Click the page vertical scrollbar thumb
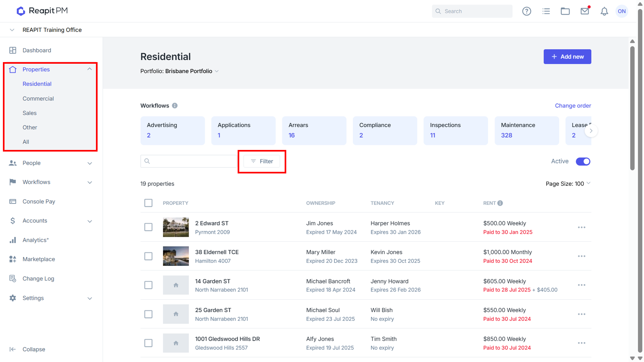 tap(632, 108)
